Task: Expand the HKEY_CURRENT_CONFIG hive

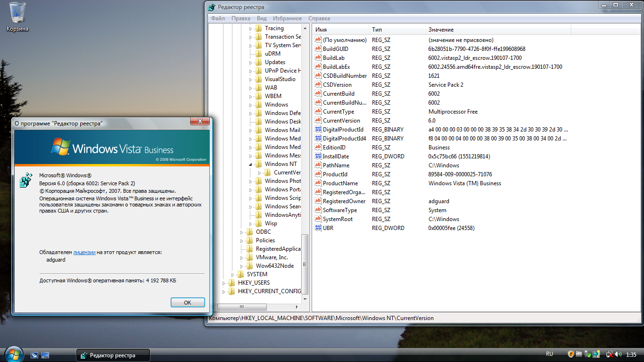Action: 224,291
